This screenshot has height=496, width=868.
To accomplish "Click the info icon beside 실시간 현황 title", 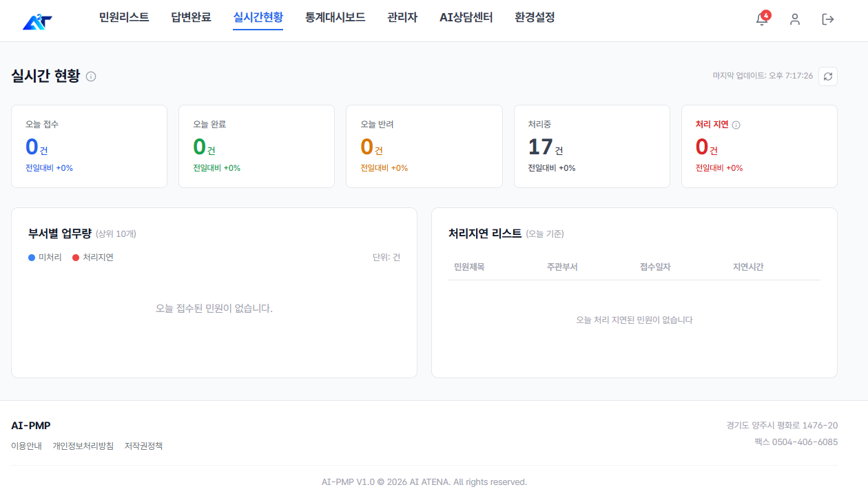I will point(91,76).
